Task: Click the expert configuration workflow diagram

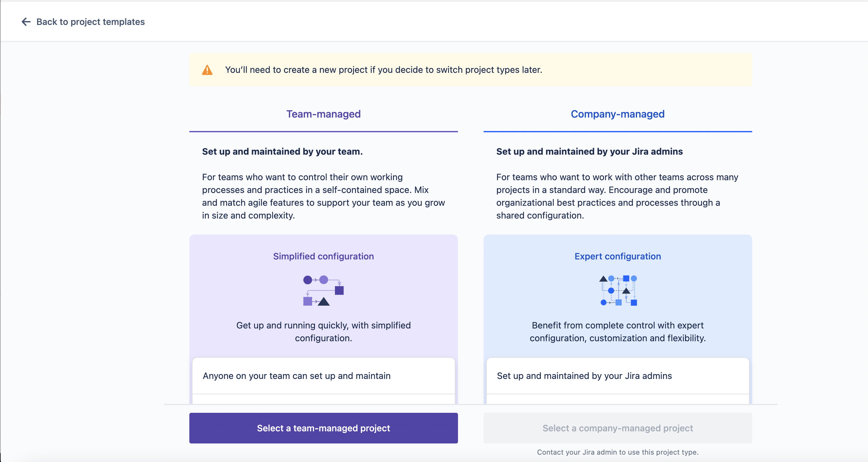Action: [x=618, y=291]
